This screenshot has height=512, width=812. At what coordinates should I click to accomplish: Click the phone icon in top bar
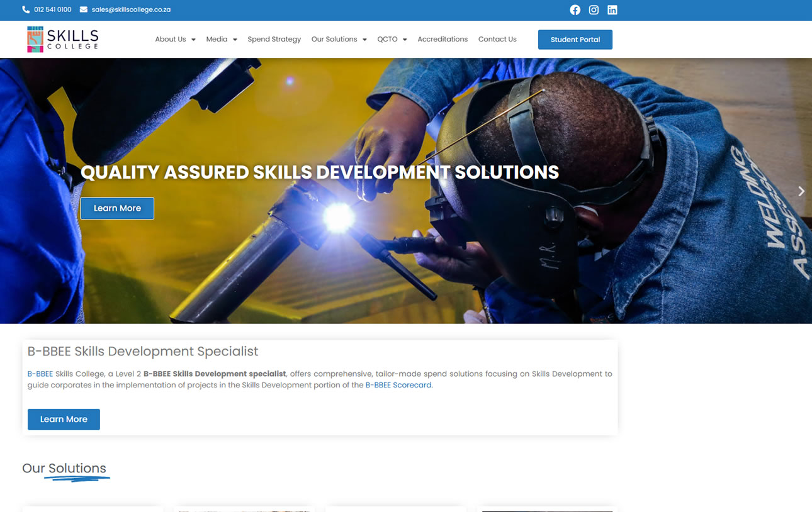(26, 10)
